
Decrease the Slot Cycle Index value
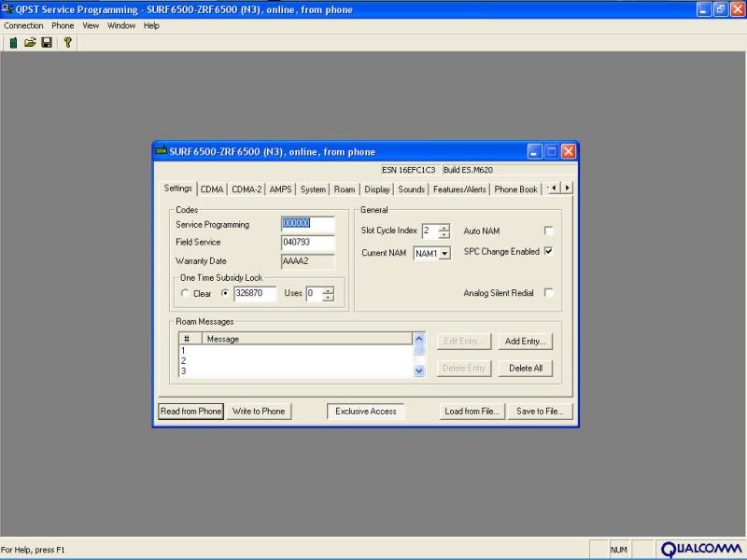pyautogui.click(x=444, y=235)
